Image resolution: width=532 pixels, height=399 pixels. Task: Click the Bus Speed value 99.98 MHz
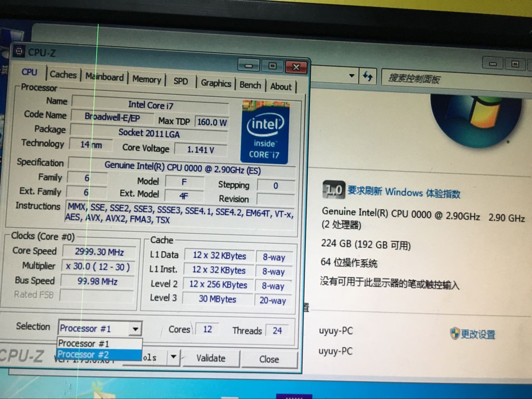[97, 281]
